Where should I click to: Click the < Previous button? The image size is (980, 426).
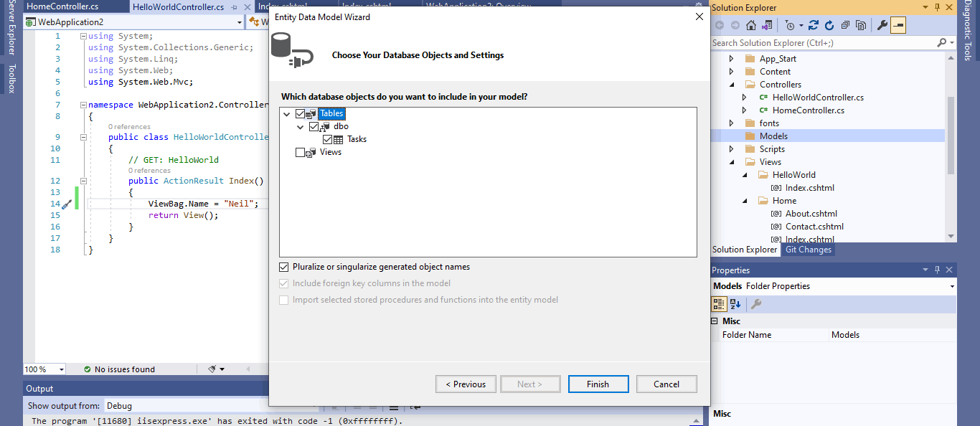[466, 384]
